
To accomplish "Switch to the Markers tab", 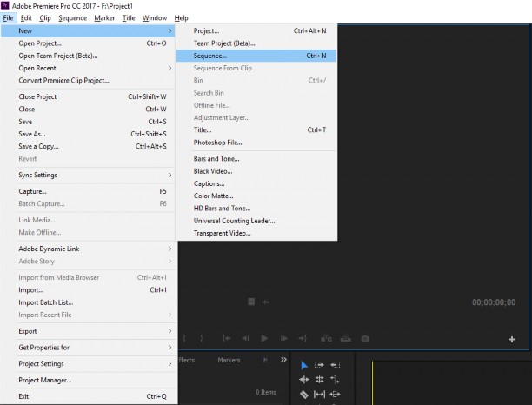I will tap(229, 360).
